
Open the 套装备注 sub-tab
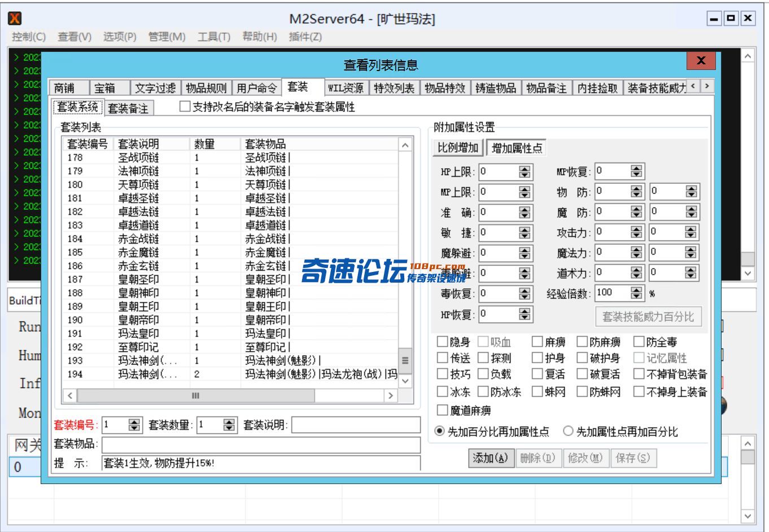pos(128,108)
